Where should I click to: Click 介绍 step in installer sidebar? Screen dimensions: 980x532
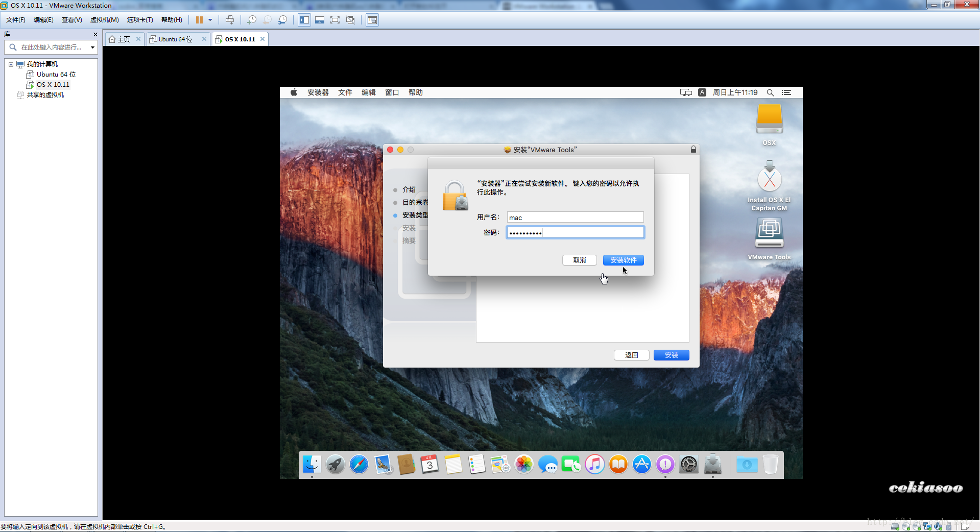(409, 189)
